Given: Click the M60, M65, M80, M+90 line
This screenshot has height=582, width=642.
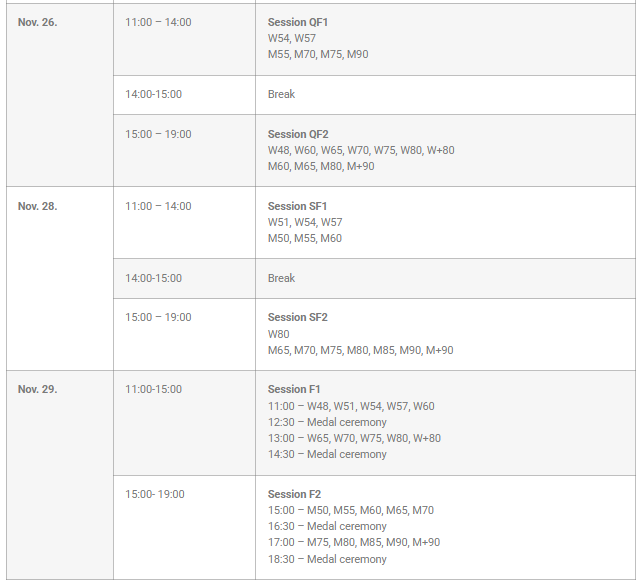Looking at the screenshot, I should (320, 166).
